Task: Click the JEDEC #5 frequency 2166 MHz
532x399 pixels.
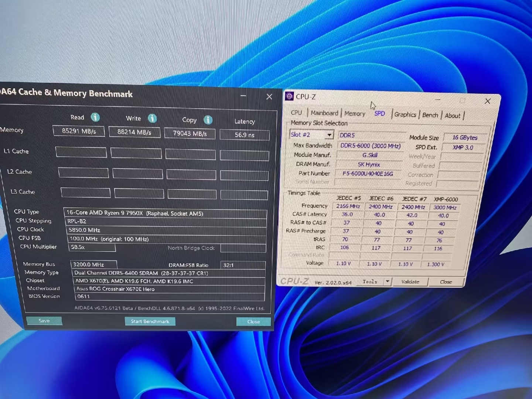Action: click(348, 206)
